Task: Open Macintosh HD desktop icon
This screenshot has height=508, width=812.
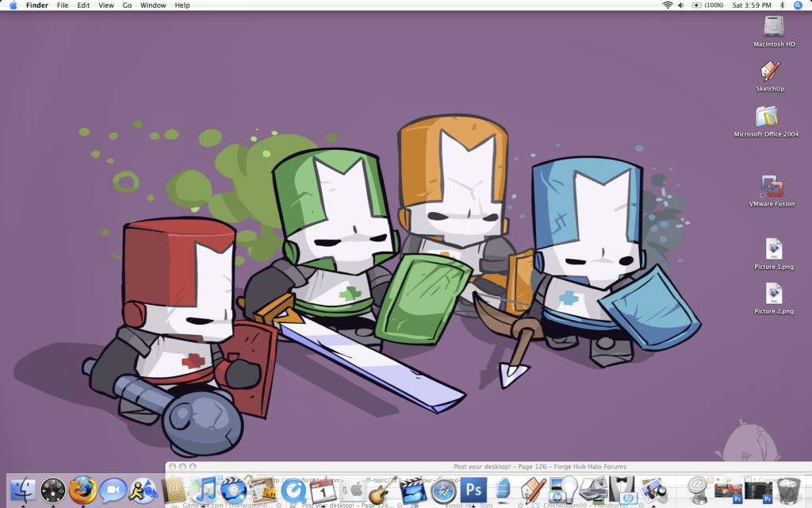Action: [774, 31]
